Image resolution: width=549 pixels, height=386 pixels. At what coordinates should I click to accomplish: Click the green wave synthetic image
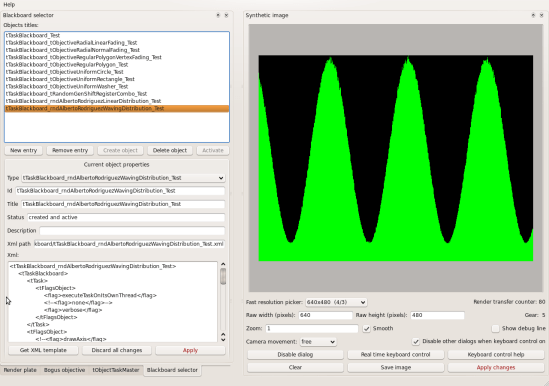pos(396,158)
